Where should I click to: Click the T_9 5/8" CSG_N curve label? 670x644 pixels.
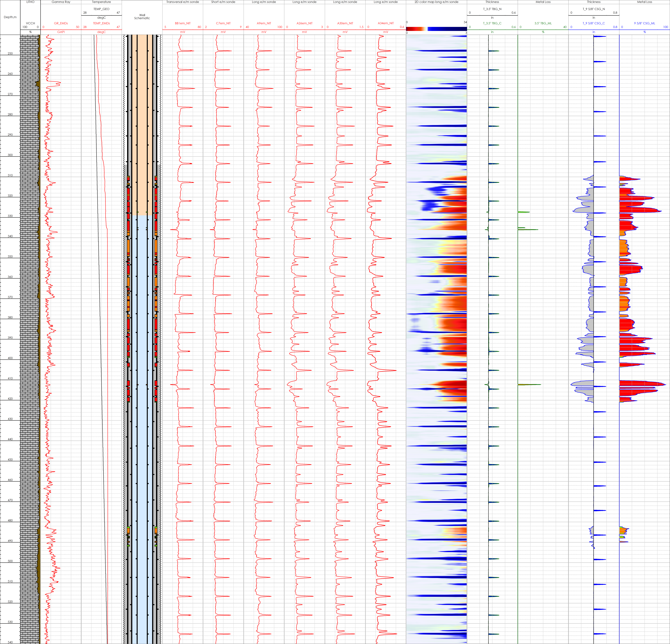pyautogui.click(x=594, y=9)
